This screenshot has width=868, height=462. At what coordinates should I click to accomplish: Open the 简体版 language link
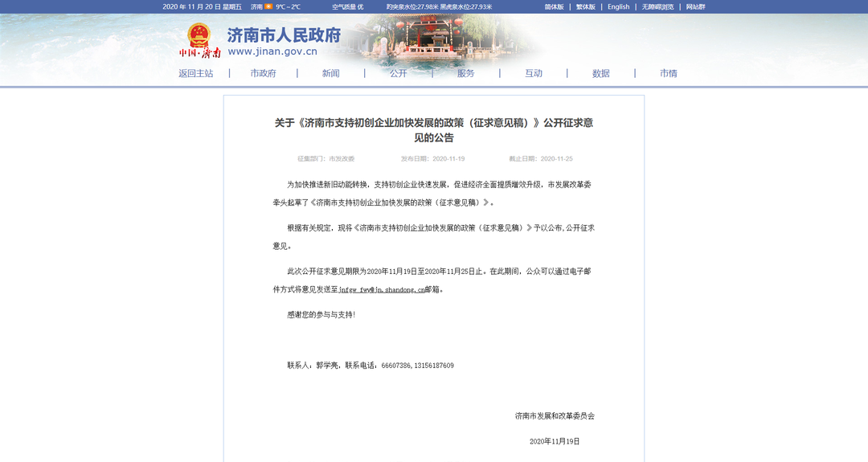[554, 6]
